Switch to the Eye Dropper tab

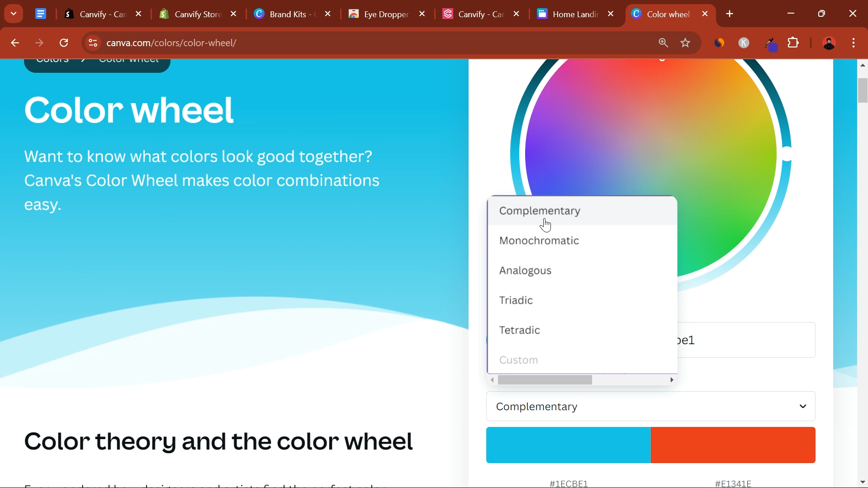pyautogui.click(x=387, y=14)
